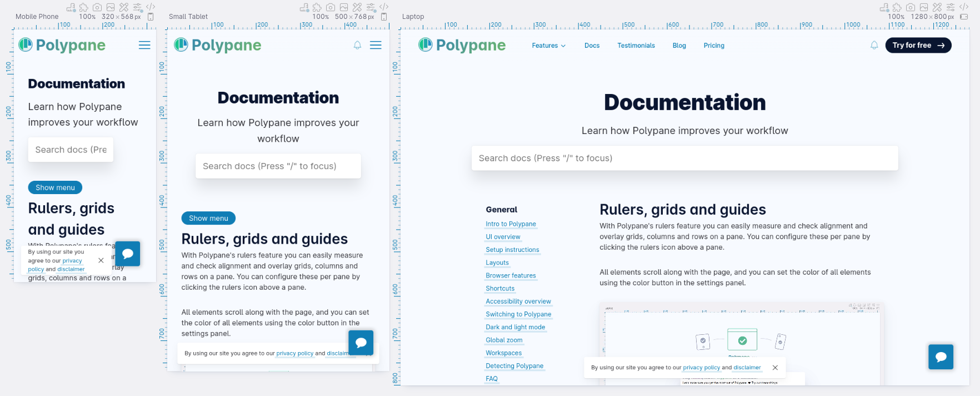Image resolution: width=980 pixels, height=396 pixels.
Task: Toggle rulers icon in Laptop pane header
Action: [x=884, y=7]
